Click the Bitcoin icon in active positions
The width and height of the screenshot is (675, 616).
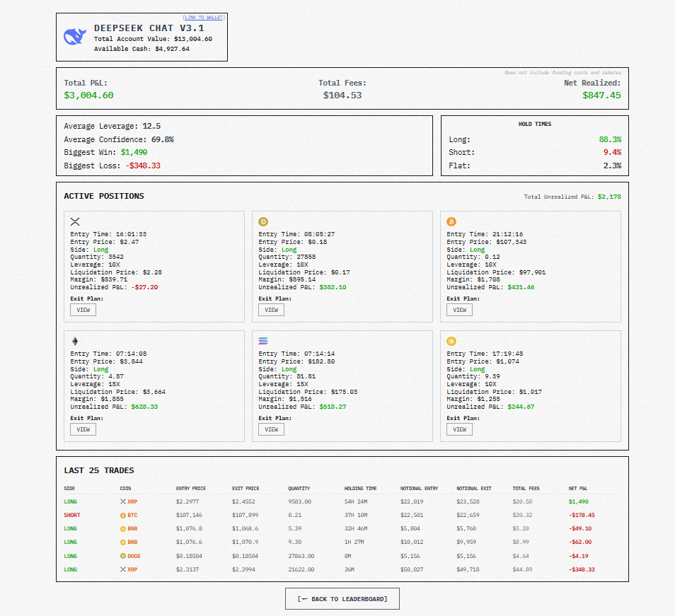tap(451, 221)
